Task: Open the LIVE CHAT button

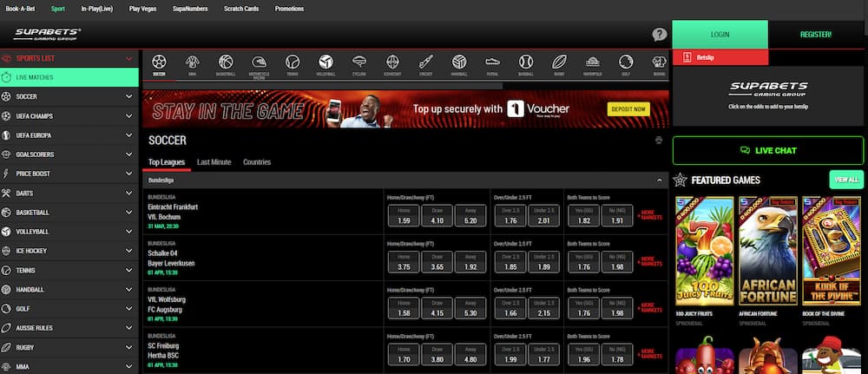Action: click(x=768, y=150)
